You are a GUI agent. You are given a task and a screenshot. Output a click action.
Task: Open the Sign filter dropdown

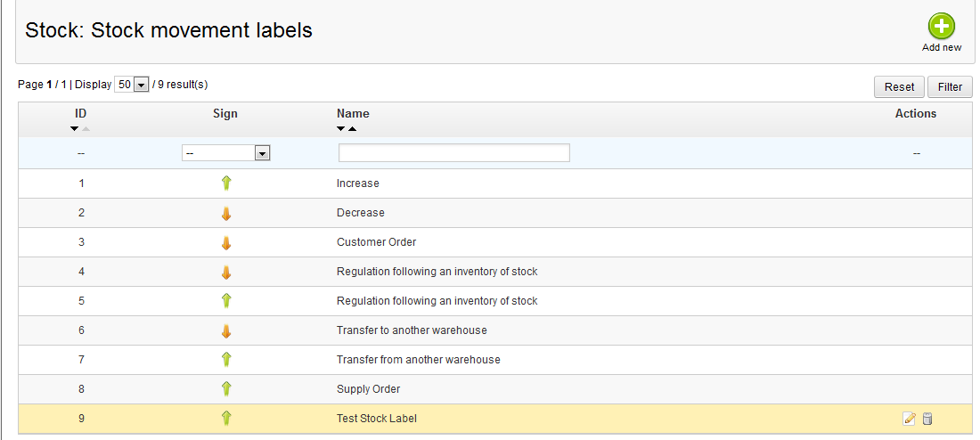[x=225, y=153]
